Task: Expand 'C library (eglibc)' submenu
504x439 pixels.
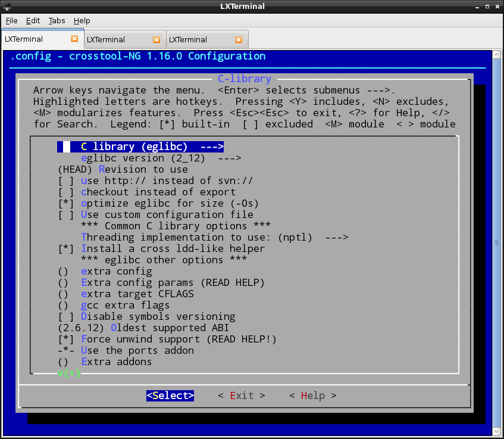Action: (x=140, y=147)
